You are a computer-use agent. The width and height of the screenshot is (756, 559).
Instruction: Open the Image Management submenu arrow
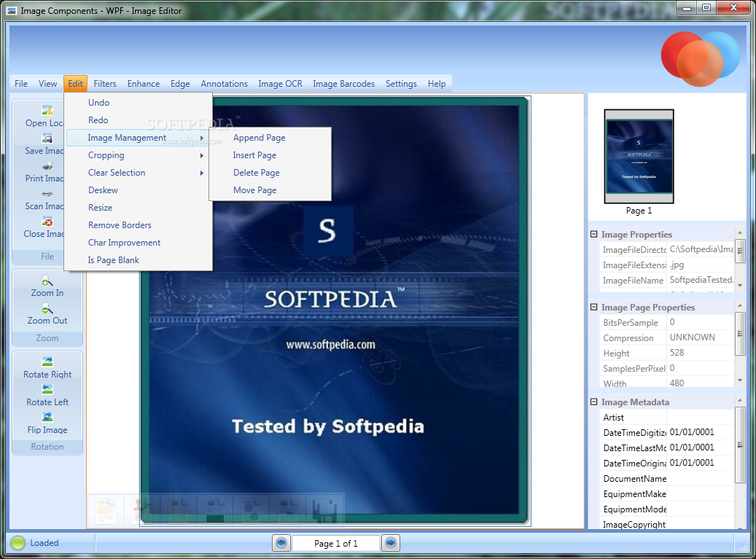pyautogui.click(x=202, y=138)
